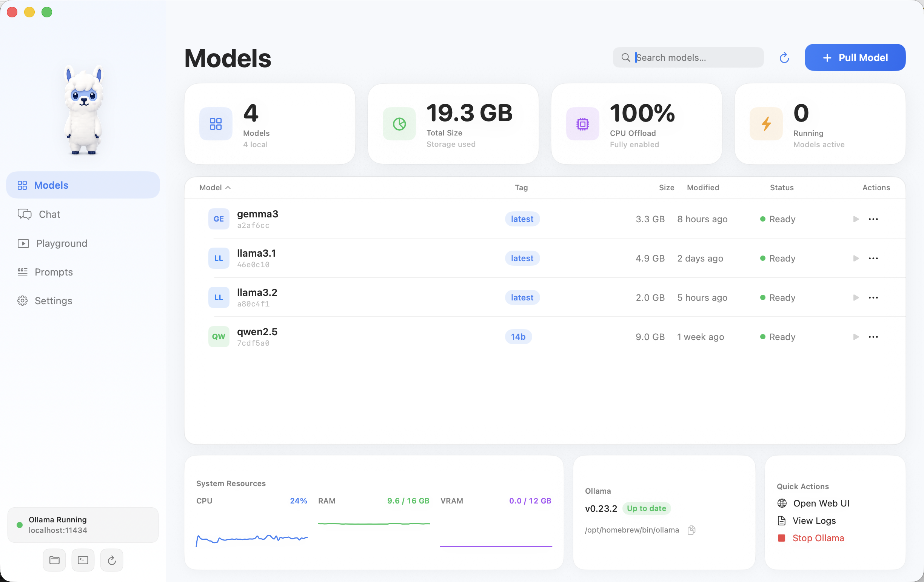Click the LL badge of llama3.1

click(x=219, y=258)
